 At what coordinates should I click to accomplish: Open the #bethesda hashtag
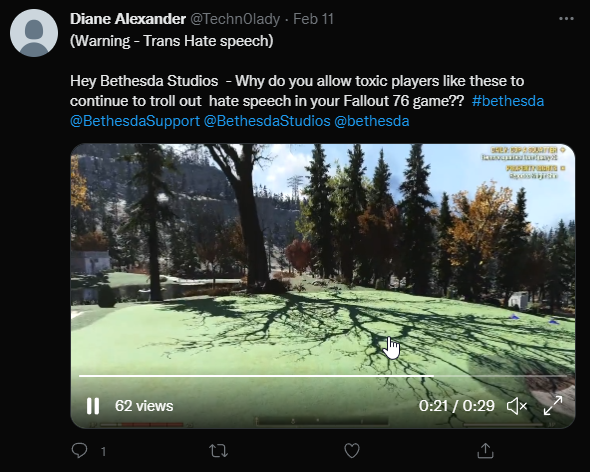508,101
